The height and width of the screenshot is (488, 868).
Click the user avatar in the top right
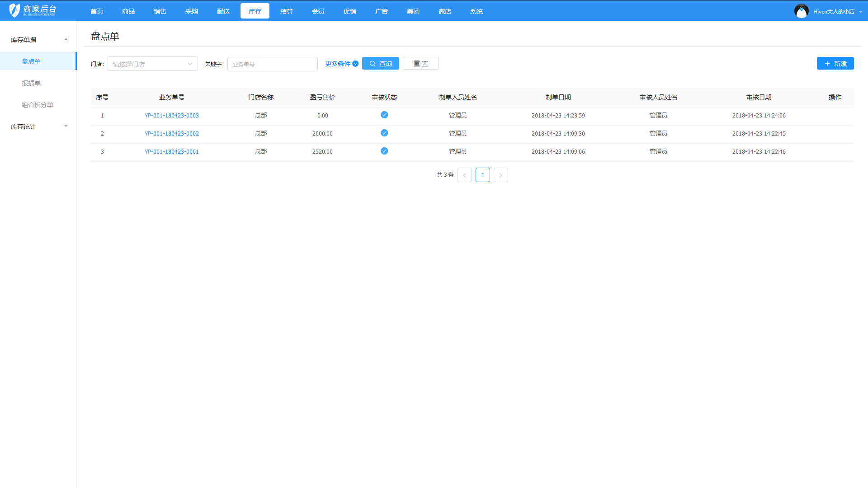click(x=801, y=11)
